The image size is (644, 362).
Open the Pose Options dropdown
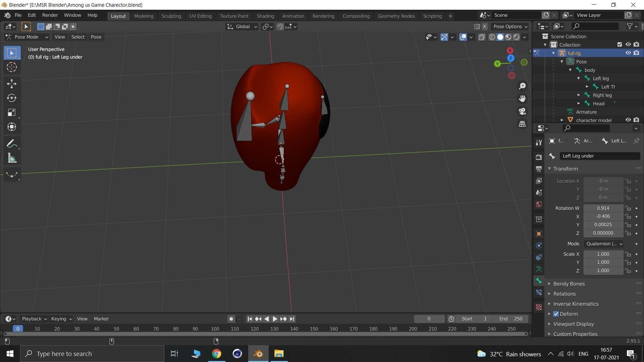[509, 27]
